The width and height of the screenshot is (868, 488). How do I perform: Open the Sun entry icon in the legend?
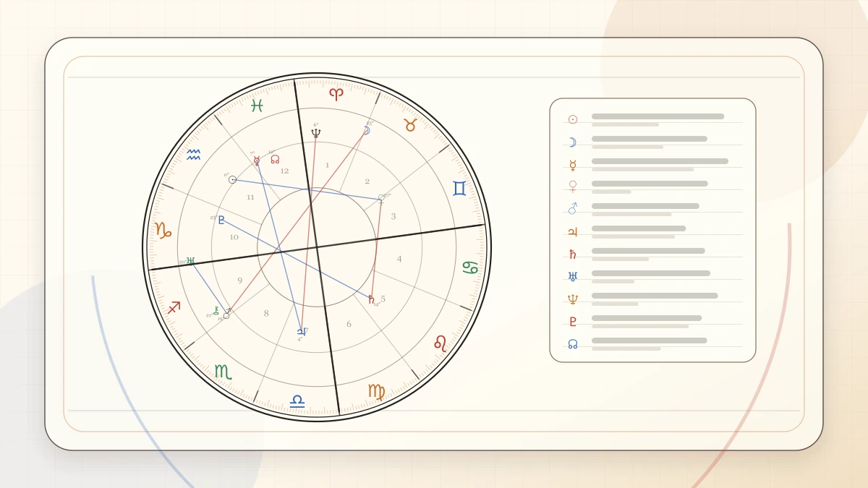click(x=573, y=119)
